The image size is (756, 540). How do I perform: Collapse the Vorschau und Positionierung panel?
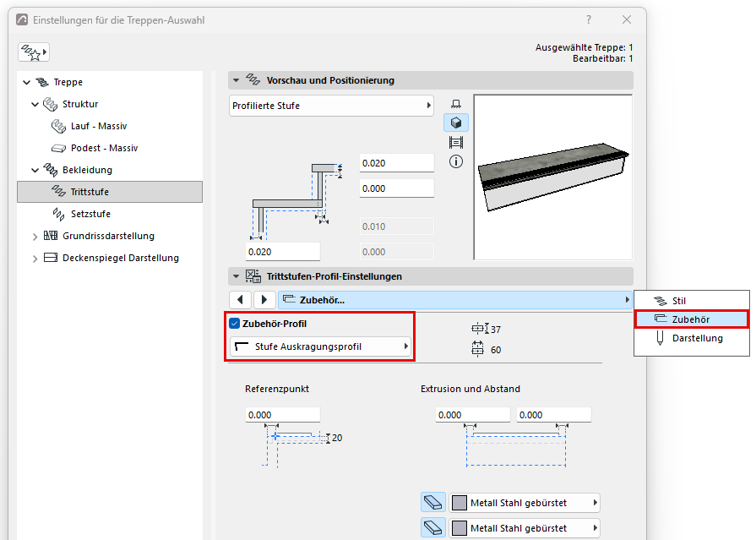click(x=237, y=80)
